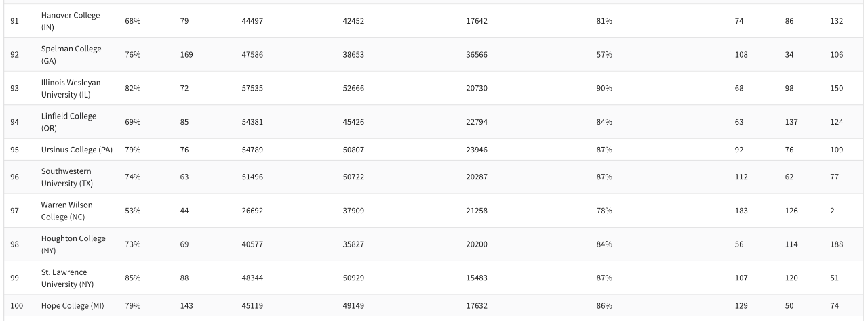This screenshot has height=321, width=868.
Task: Select the 15483 cell in St. Lawrence row
Action: coord(476,278)
